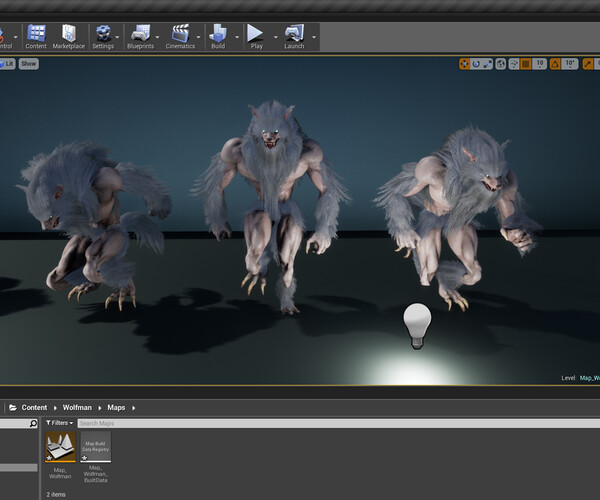This screenshot has width=600, height=500.
Task: Click Maps in the breadcrumb path
Action: [116, 408]
